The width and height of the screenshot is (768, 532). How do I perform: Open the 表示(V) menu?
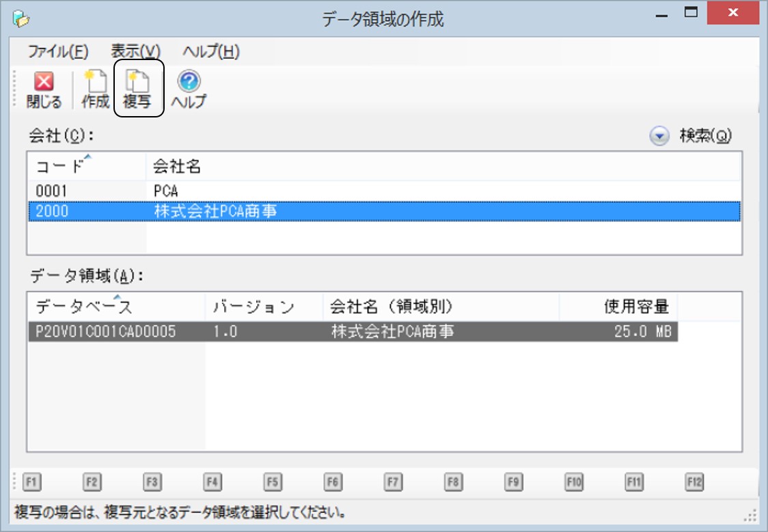click(135, 52)
